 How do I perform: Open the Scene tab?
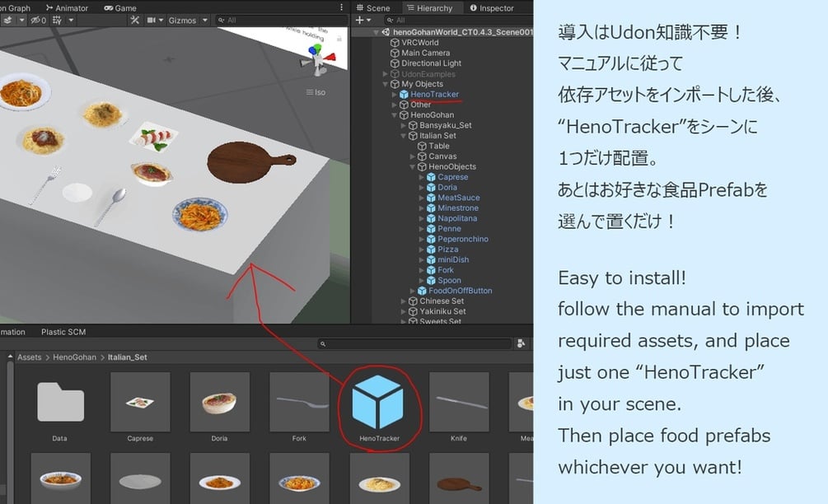click(373, 8)
